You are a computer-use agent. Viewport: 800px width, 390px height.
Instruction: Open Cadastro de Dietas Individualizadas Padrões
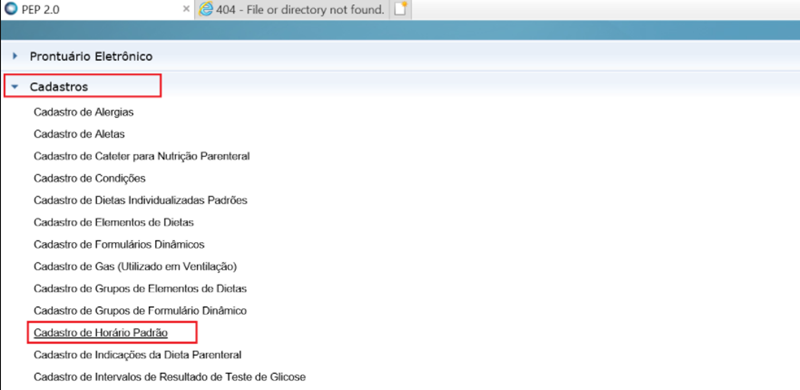click(x=140, y=200)
